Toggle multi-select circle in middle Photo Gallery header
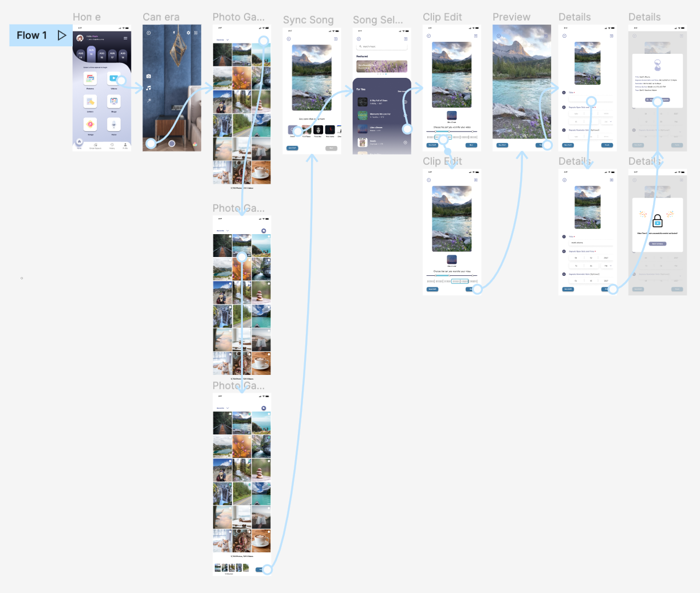 [x=264, y=231]
